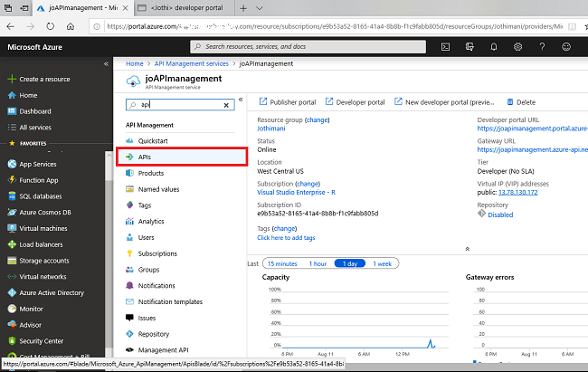Open Azure Cosmos DB favorite
Screen dimensions: 588x372
pos(39,213)
